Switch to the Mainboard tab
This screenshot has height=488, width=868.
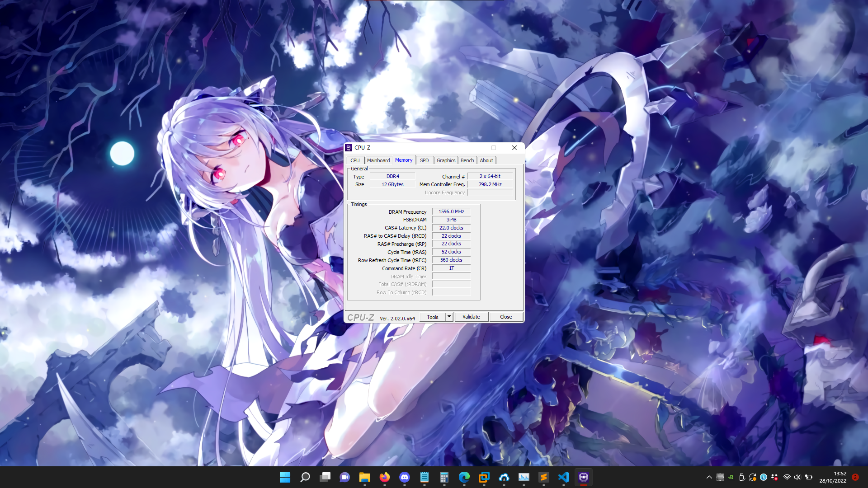[378, 160]
